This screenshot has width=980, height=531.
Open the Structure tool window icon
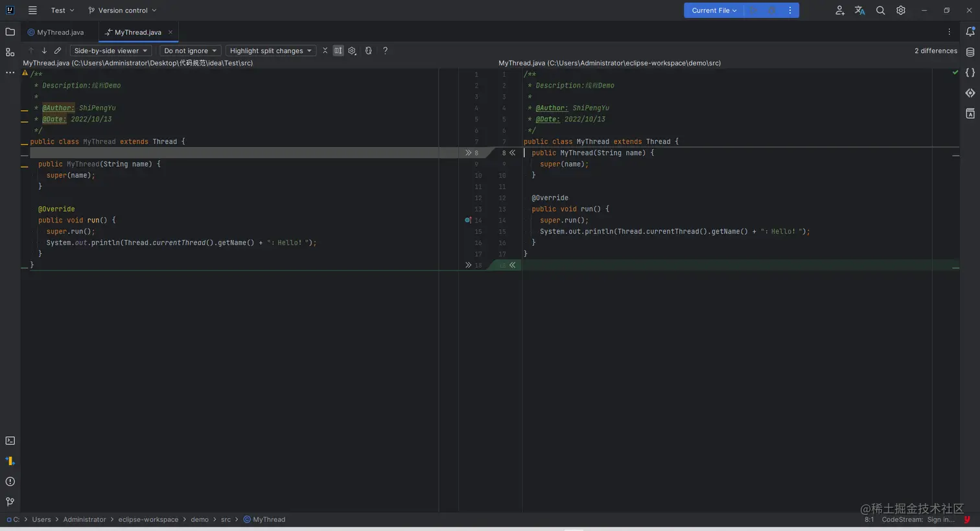[10, 52]
